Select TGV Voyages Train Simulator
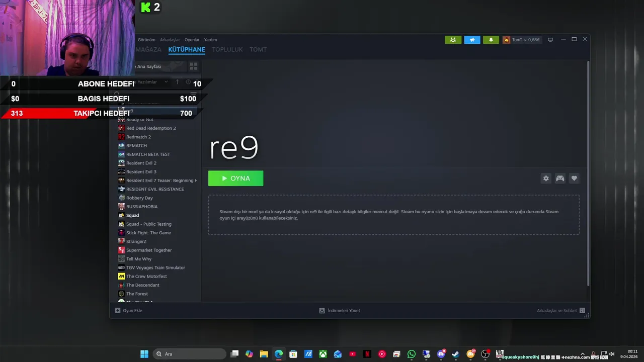Image resolution: width=644 pixels, height=362 pixels. tap(155, 267)
